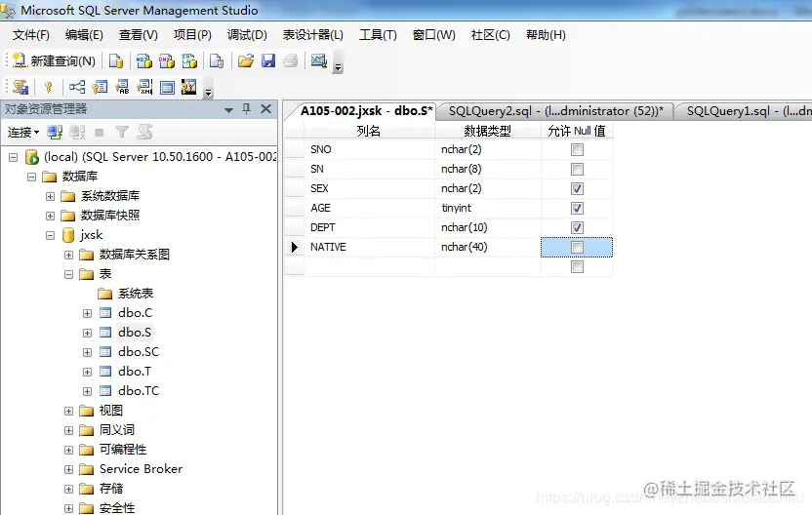
Task: Set primary key with the key icon
Action: (48, 87)
